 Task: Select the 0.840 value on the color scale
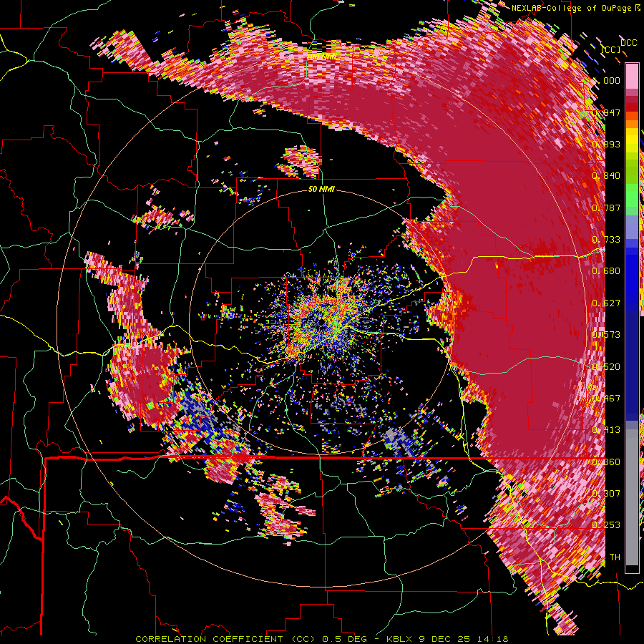(607, 176)
